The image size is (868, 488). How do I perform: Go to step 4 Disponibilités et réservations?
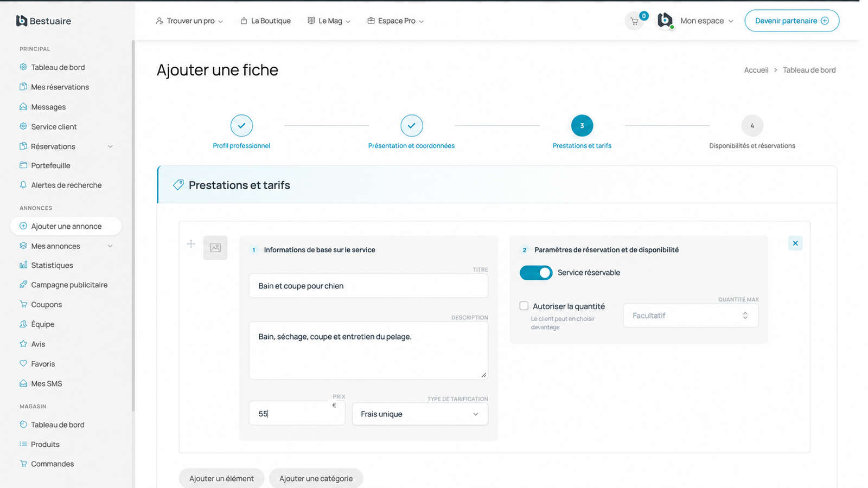tap(752, 126)
